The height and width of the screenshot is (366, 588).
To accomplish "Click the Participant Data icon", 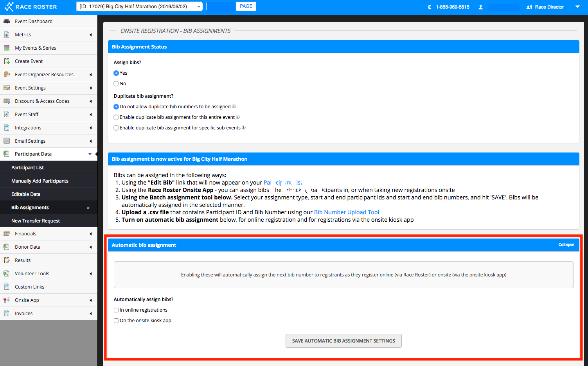I will [7, 154].
